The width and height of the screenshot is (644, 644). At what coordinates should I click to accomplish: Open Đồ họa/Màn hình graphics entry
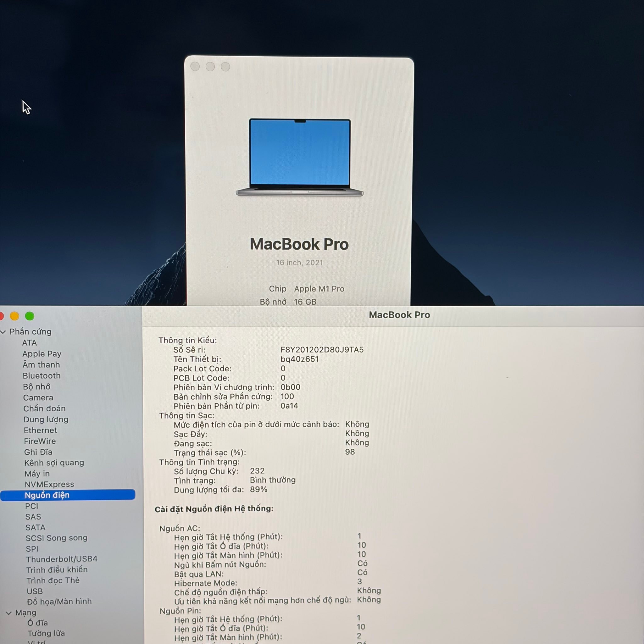pos(59,601)
